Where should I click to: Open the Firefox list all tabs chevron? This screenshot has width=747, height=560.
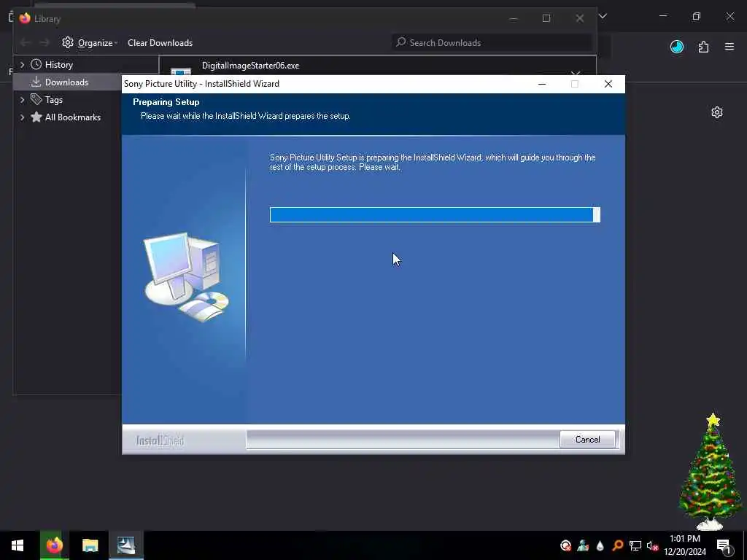click(x=603, y=16)
